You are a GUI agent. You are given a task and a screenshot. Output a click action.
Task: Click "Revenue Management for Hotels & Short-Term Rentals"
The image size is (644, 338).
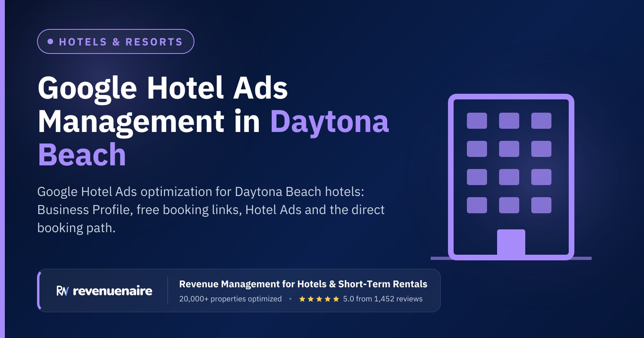pyautogui.click(x=303, y=284)
